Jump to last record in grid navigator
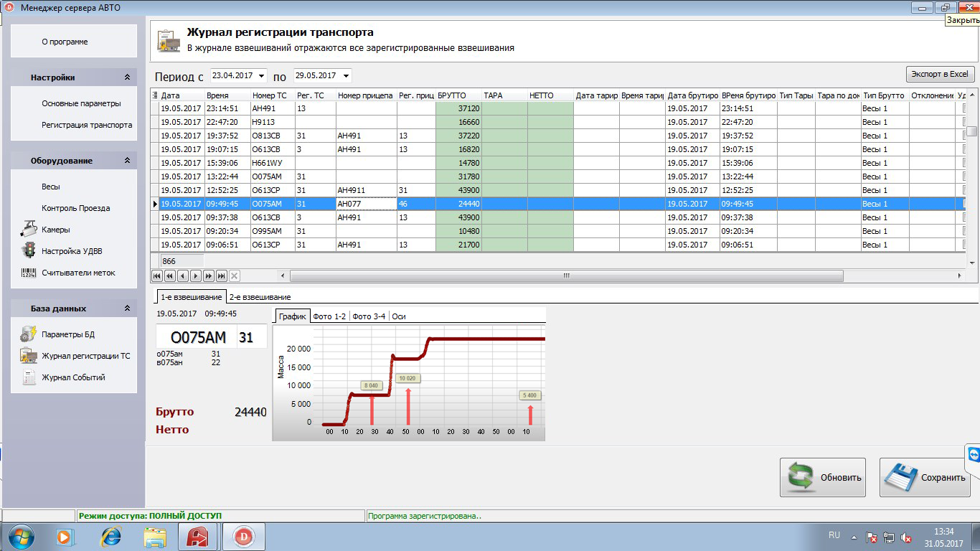This screenshot has width=980, height=551. pyautogui.click(x=222, y=275)
